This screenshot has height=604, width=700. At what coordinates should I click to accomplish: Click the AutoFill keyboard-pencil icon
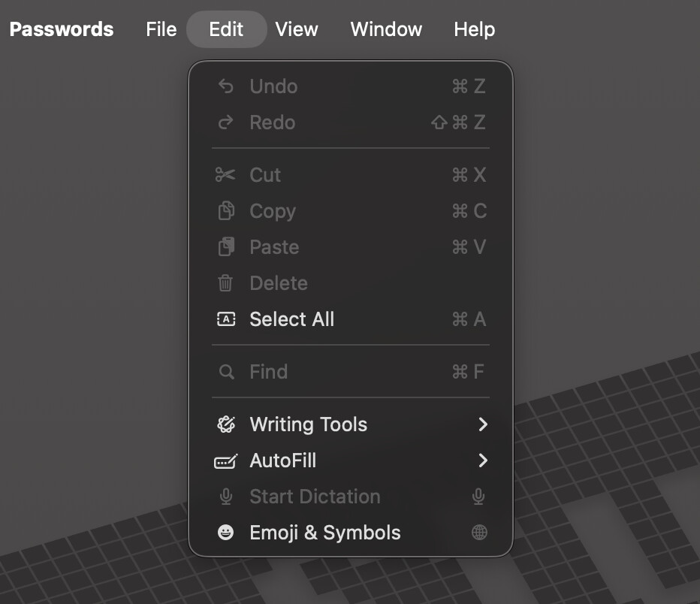click(225, 461)
